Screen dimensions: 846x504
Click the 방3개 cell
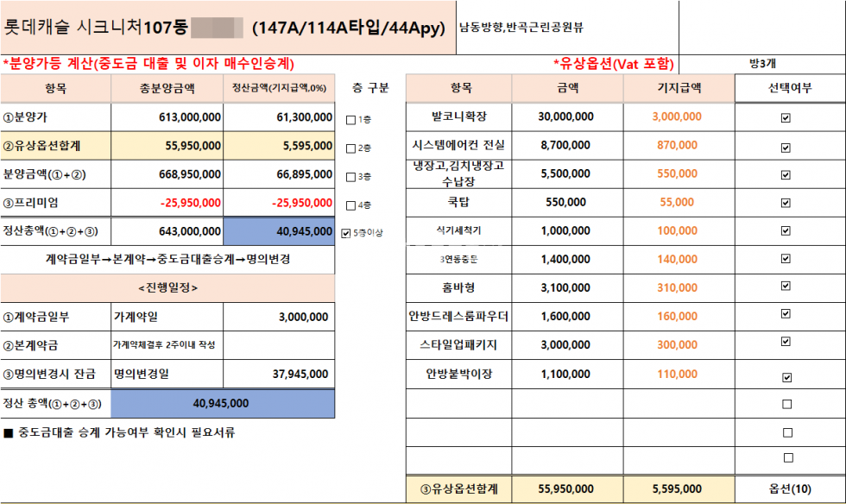pos(762,64)
